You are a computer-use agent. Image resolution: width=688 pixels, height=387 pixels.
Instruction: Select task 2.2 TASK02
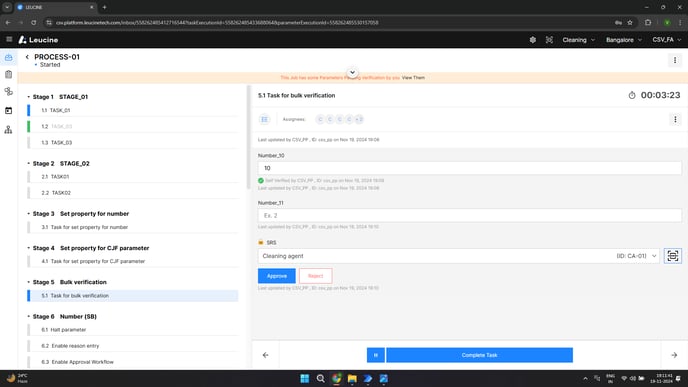pos(133,193)
